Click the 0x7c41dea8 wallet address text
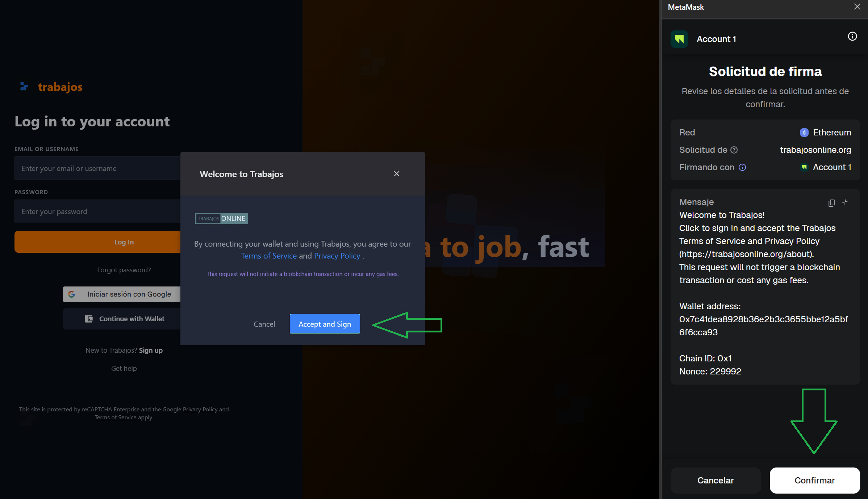868x499 pixels. [x=764, y=326]
